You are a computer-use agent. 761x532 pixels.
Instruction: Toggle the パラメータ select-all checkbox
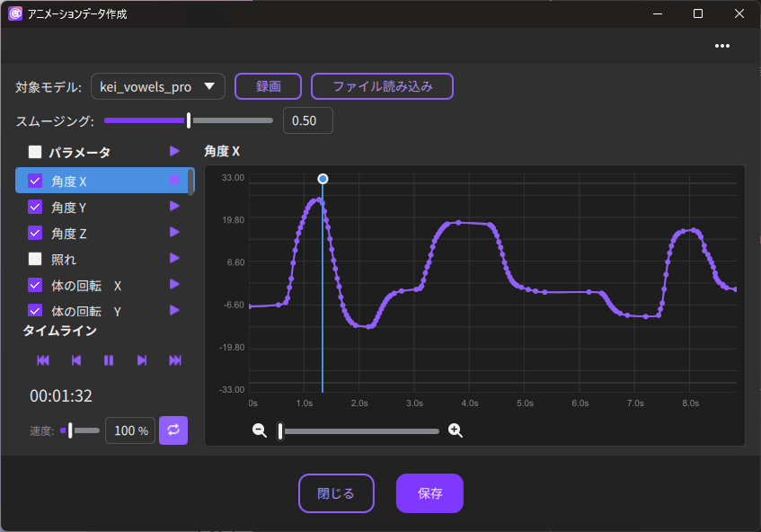[x=36, y=152]
